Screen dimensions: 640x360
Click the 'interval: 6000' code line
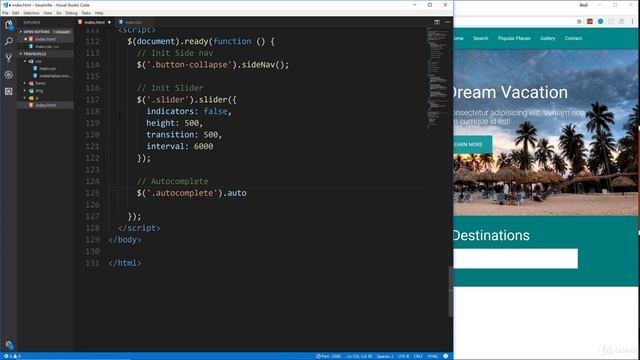180,146
